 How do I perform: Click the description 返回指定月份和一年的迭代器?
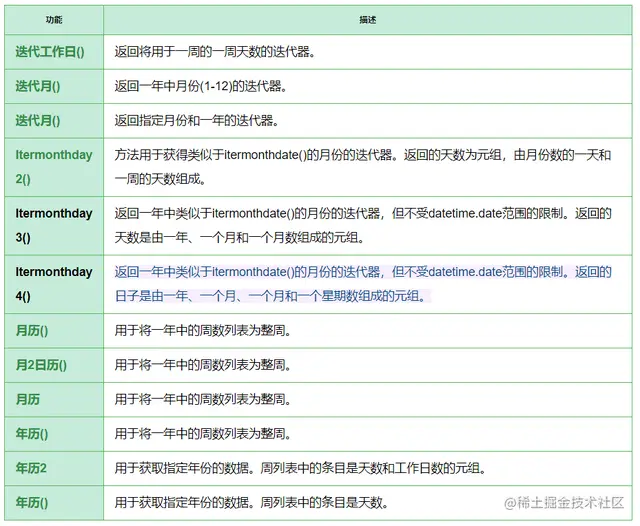coord(197,120)
